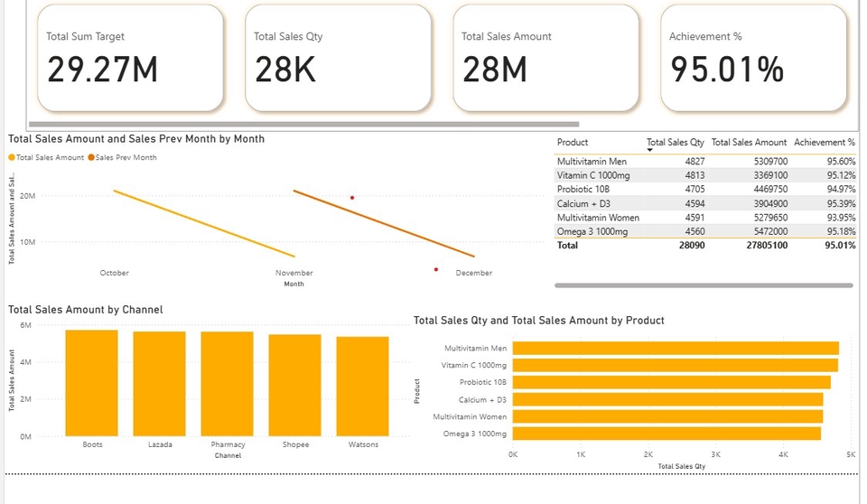This screenshot has width=867, height=504.
Task: Click the Total Sum Target card
Action: [x=130, y=57]
